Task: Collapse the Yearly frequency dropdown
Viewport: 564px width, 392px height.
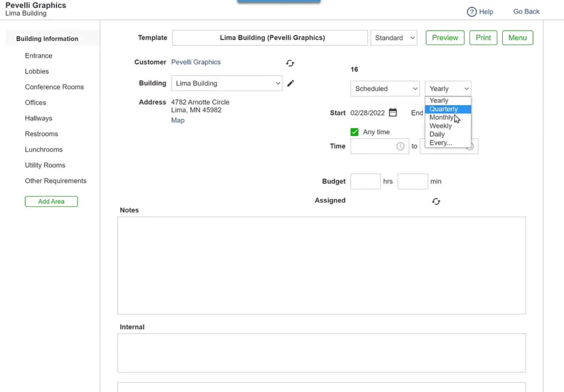Action: coord(448,88)
